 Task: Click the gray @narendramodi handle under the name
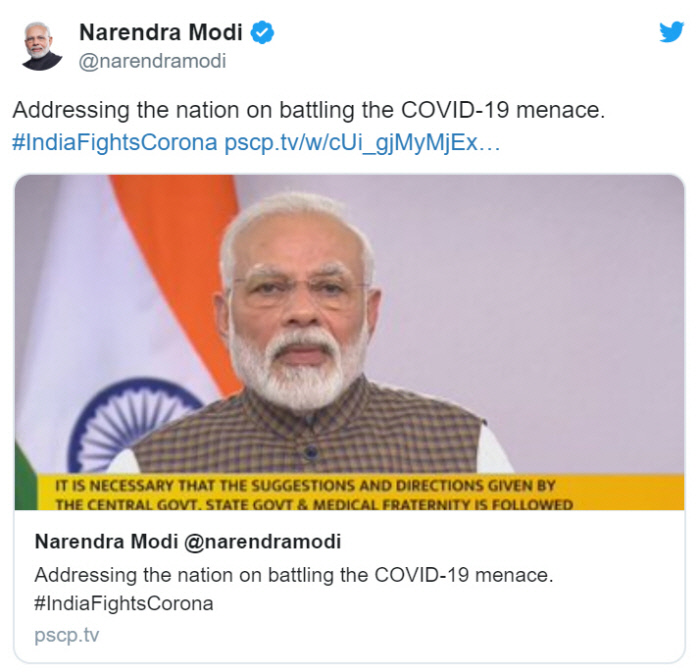pos(152,61)
